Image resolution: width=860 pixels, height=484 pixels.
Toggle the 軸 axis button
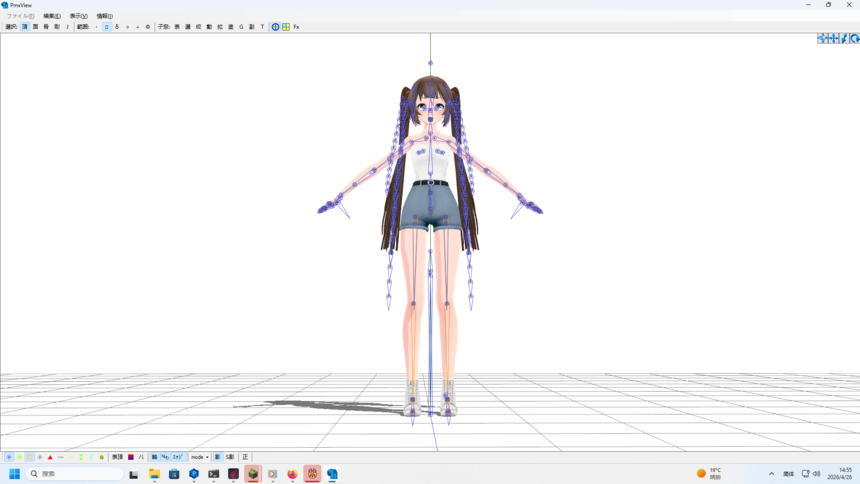coord(155,457)
